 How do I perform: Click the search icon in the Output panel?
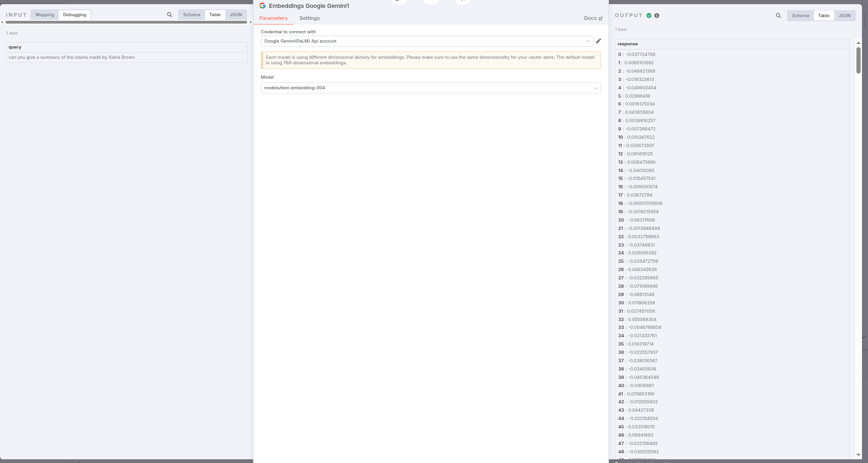778,16
